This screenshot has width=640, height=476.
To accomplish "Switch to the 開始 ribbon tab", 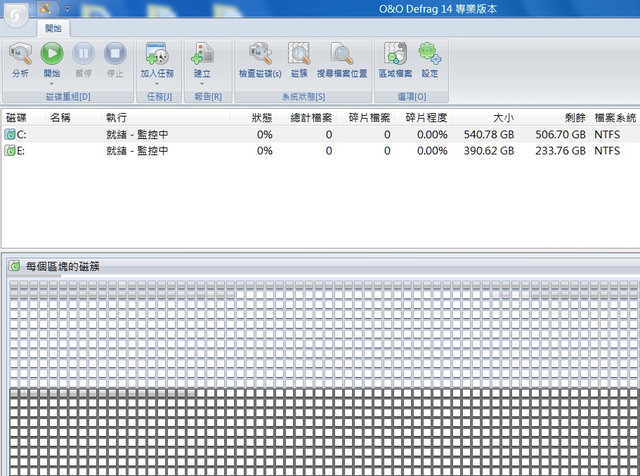I will tap(53, 28).
